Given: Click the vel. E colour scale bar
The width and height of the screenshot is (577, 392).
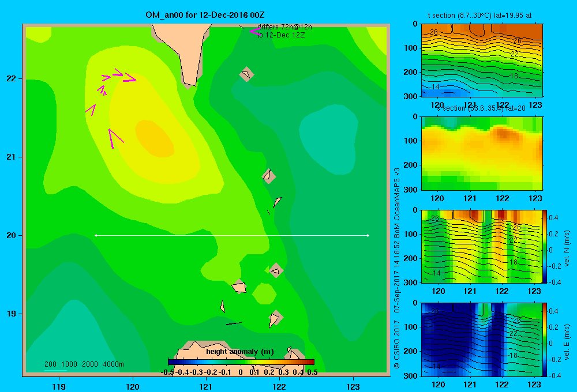Looking at the screenshot, I should [545, 340].
